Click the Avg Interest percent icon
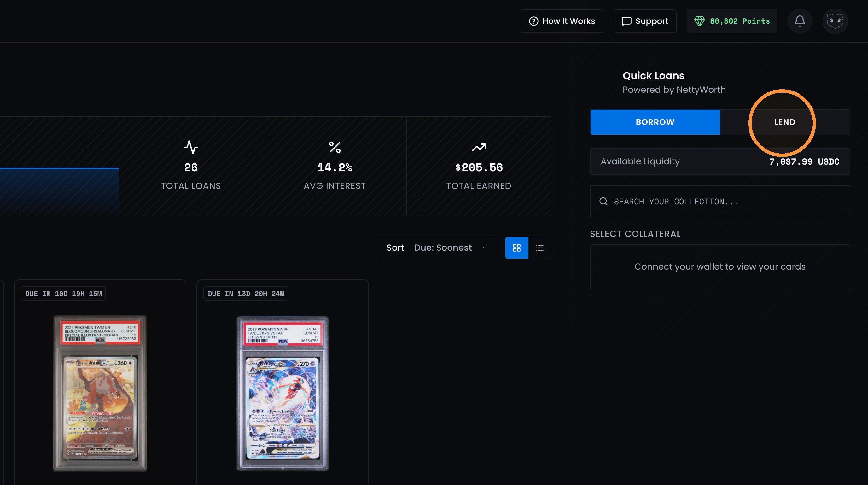This screenshot has width=868, height=485. (335, 147)
